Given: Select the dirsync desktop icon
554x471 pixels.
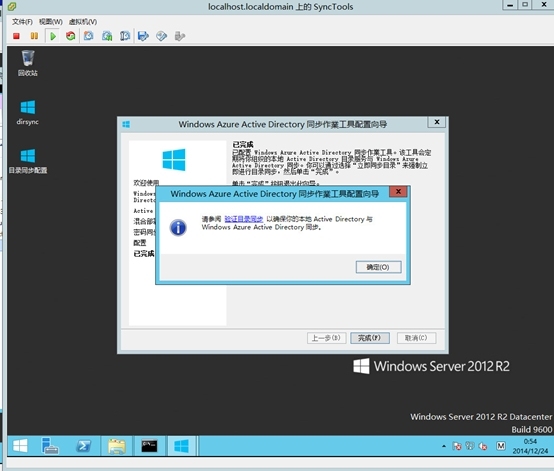Looking at the screenshot, I should (28, 112).
